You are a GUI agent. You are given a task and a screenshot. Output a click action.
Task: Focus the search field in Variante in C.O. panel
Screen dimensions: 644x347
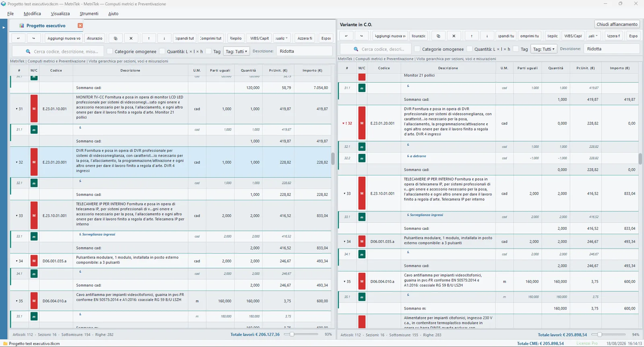[x=376, y=49]
